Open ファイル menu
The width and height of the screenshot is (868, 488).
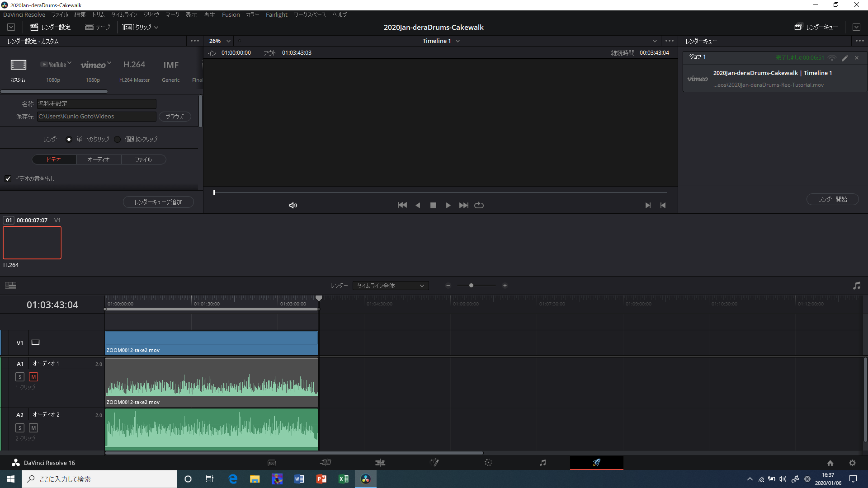point(60,14)
